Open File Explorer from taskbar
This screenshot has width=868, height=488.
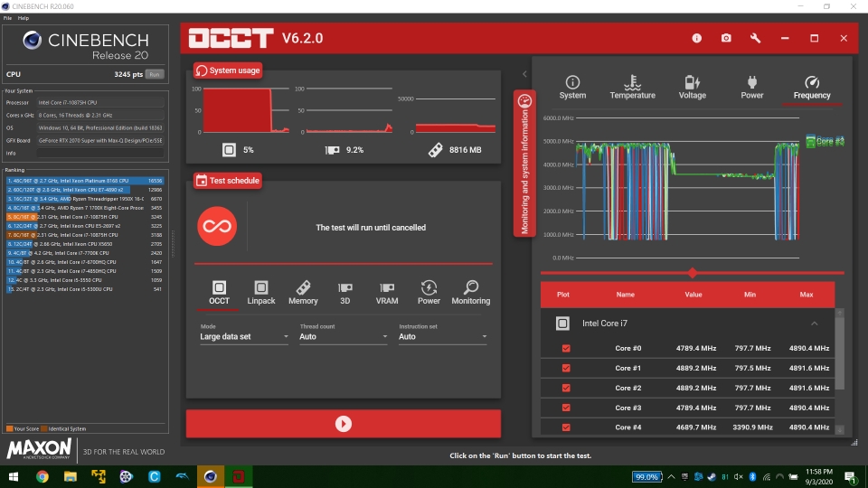click(71, 476)
